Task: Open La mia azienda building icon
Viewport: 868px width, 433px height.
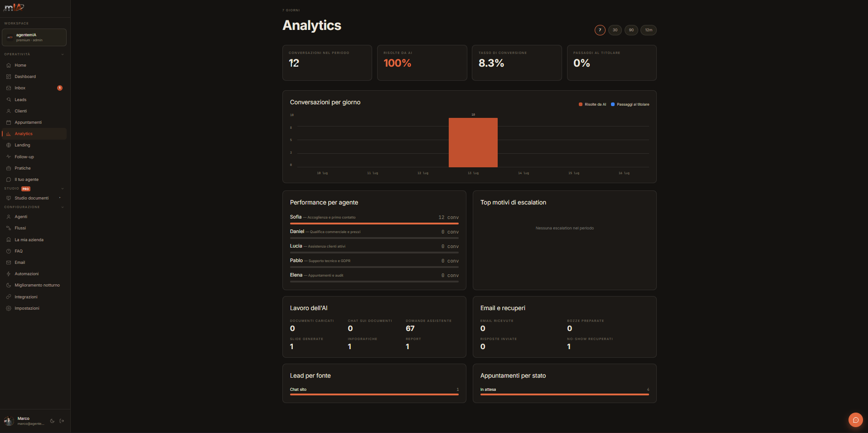Action: click(9, 240)
